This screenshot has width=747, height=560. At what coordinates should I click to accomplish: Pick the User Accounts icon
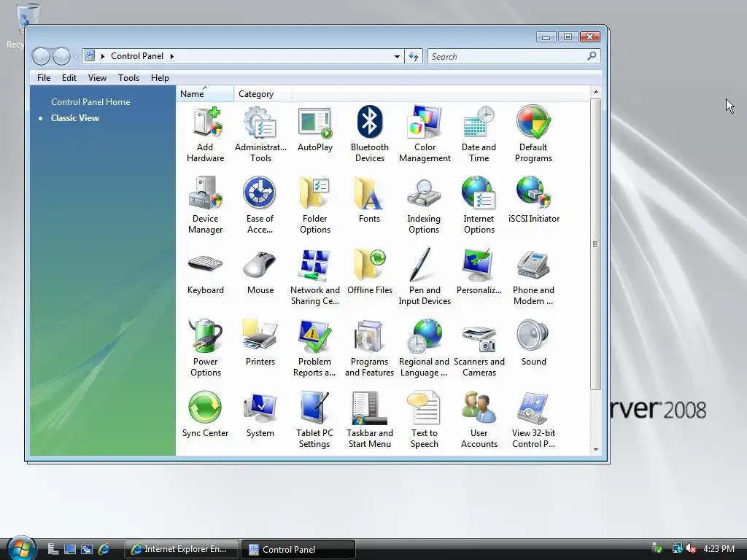pyautogui.click(x=479, y=419)
